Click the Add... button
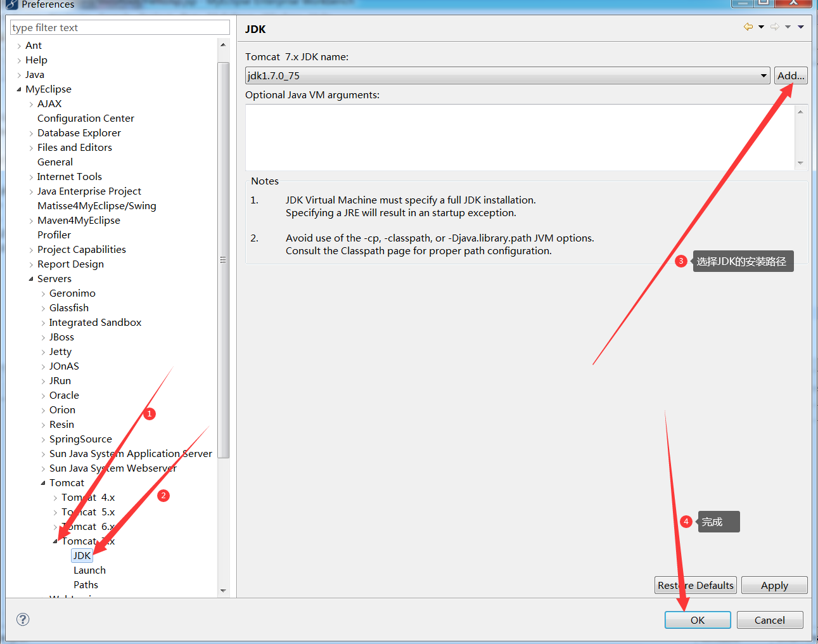This screenshot has height=644, width=818. point(791,75)
